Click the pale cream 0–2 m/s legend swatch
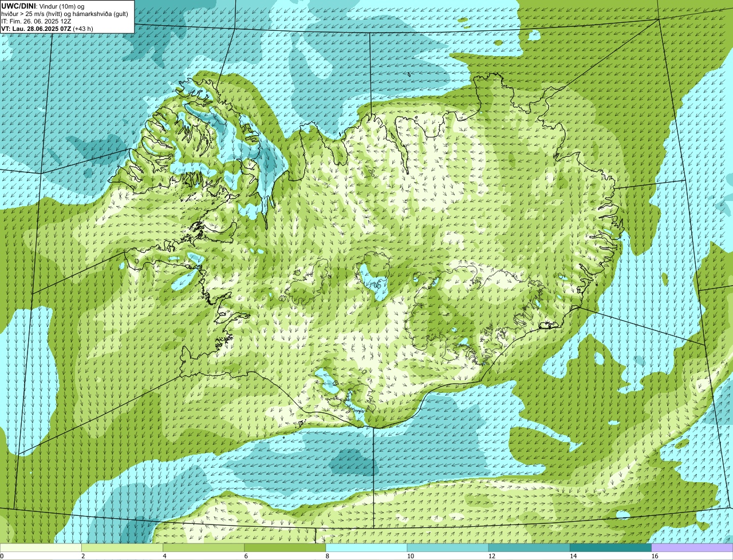 click(x=41, y=548)
